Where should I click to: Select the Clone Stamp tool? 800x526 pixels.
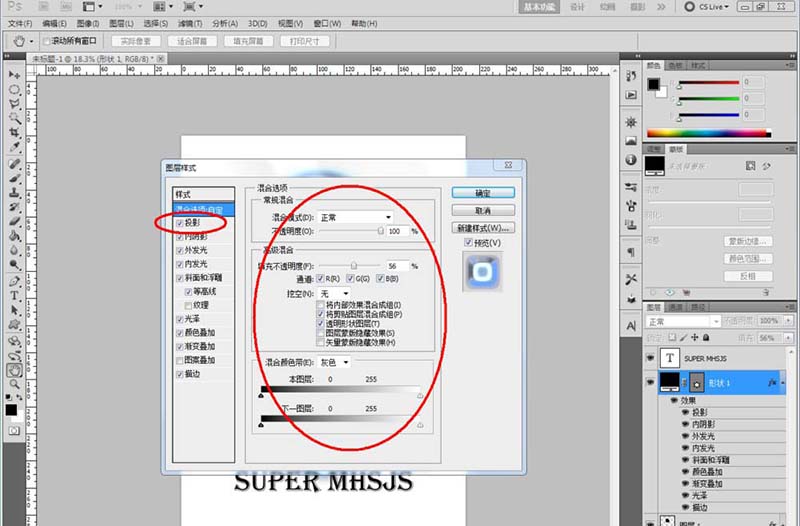pyautogui.click(x=14, y=193)
